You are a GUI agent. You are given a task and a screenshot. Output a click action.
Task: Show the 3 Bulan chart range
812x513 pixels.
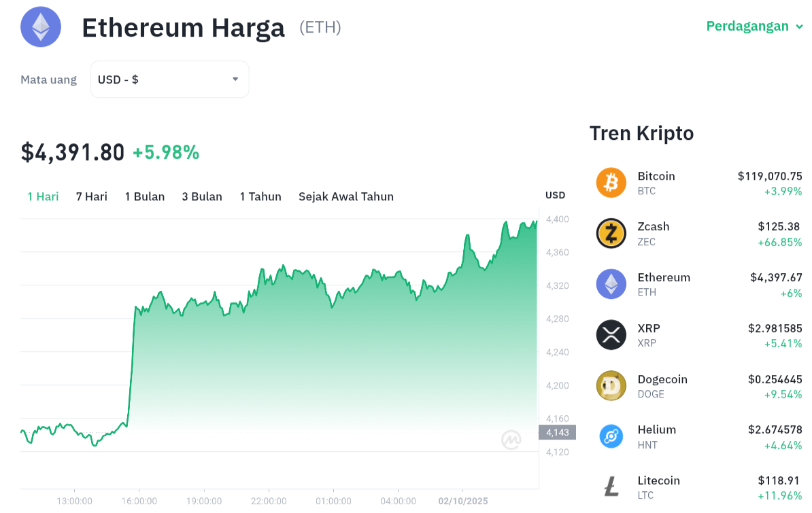point(202,196)
